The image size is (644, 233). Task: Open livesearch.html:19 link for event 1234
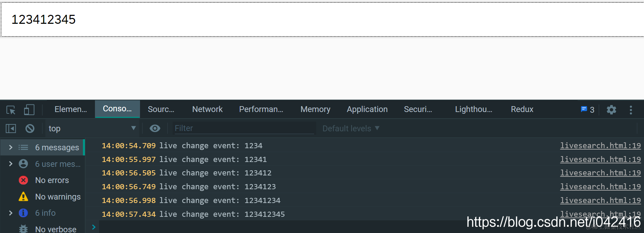click(600, 146)
